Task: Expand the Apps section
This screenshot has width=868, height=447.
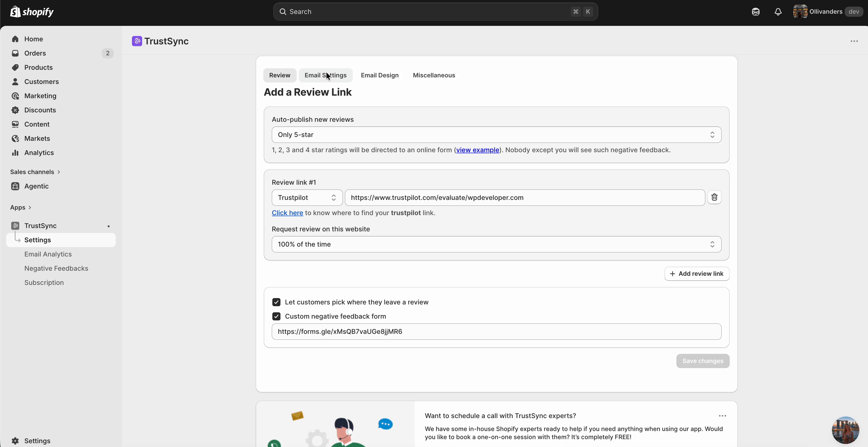Action: click(x=21, y=208)
